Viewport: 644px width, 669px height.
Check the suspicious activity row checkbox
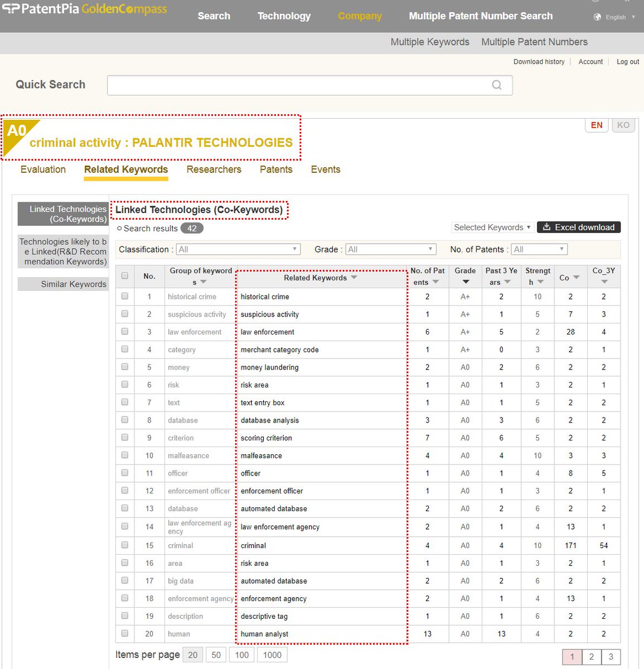125,314
